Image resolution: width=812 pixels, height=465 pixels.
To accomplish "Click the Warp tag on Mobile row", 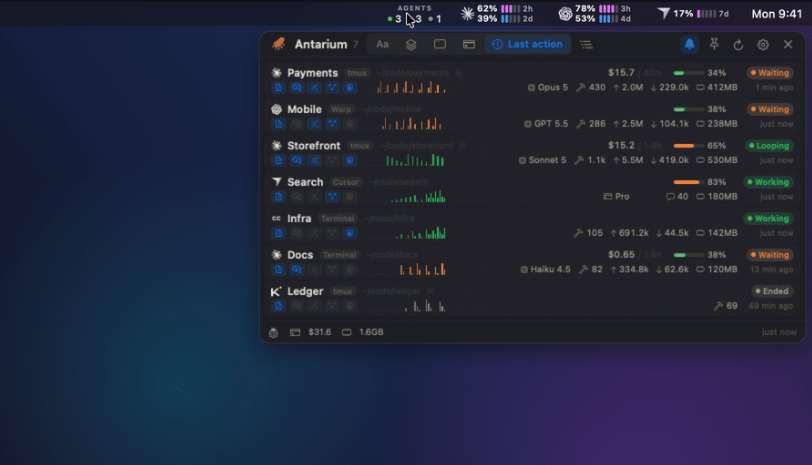I will coord(341,109).
